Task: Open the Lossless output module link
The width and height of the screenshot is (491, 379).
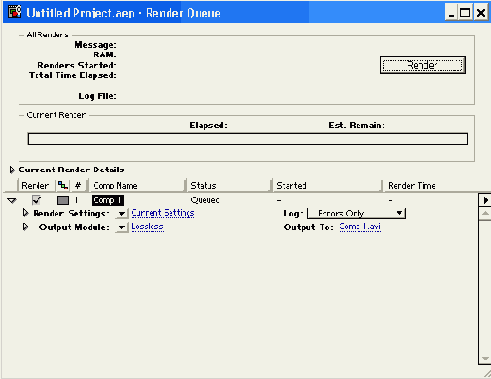Action: [x=147, y=227]
